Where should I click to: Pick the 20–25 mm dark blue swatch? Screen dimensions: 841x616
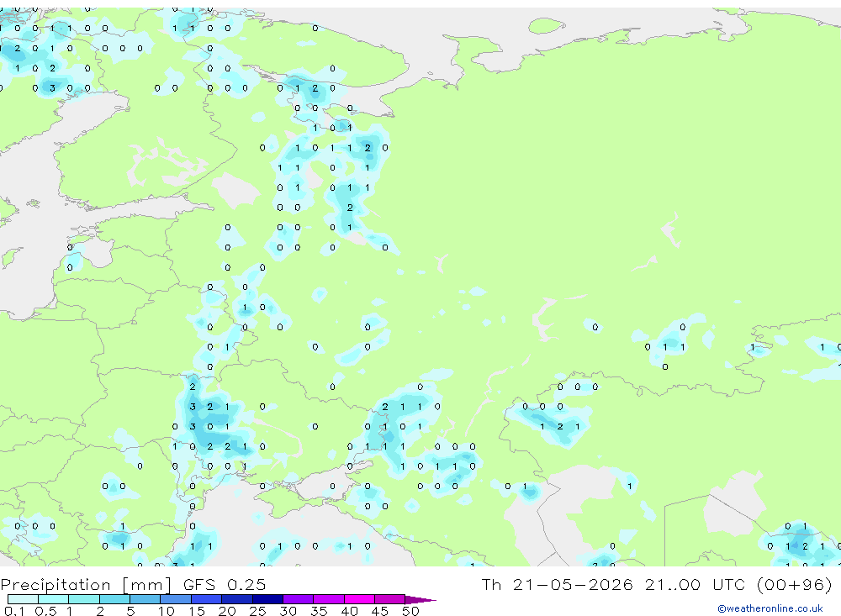237,599
